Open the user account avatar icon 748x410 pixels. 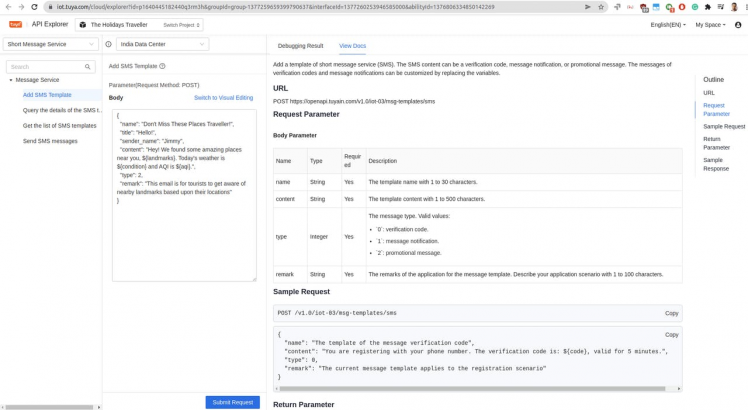point(738,25)
